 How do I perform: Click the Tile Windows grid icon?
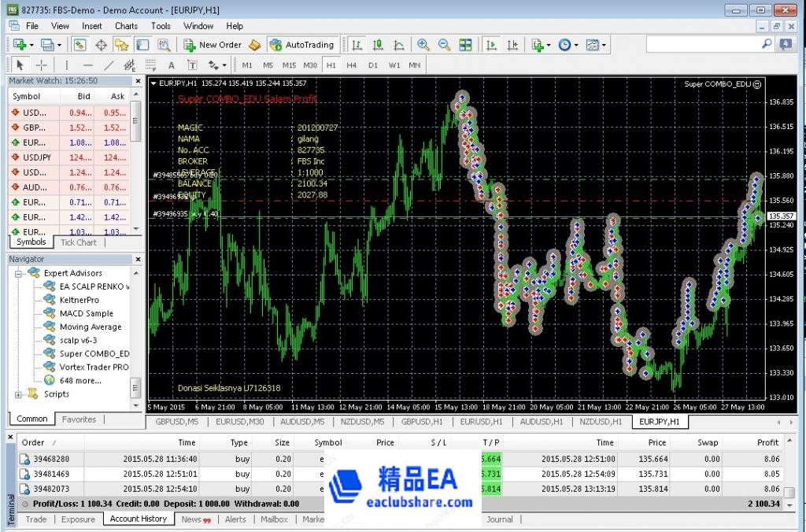465,45
